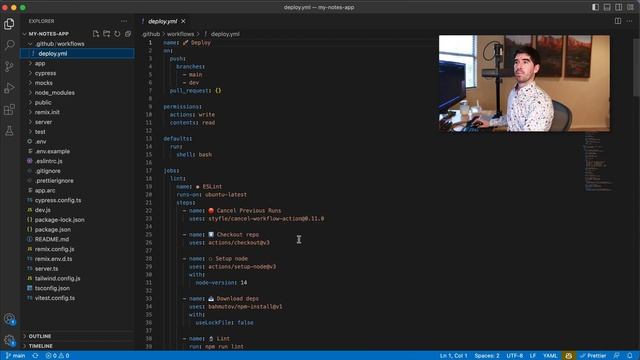Click Prettier formatter status item
Viewport: 640px width, 360px height.
tap(593, 356)
